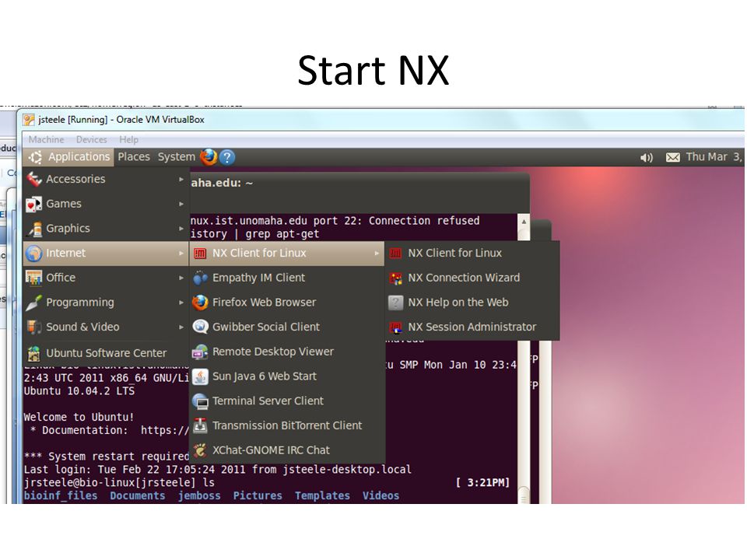Image resolution: width=747 pixels, height=560 pixels.
Task: Expand the Sound & Video submenu arrow
Action: pyautogui.click(x=181, y=327)
